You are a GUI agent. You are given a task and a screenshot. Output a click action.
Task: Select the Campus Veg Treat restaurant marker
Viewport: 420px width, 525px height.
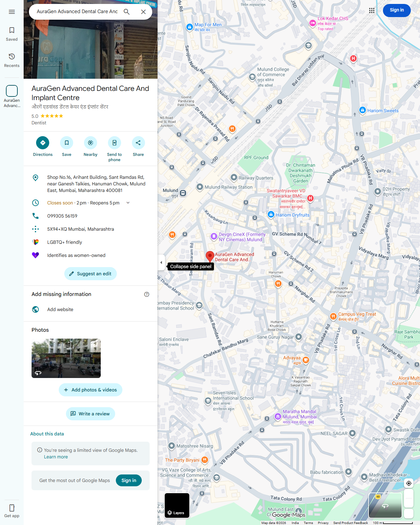pyautogui.click(x=333, y=316)
